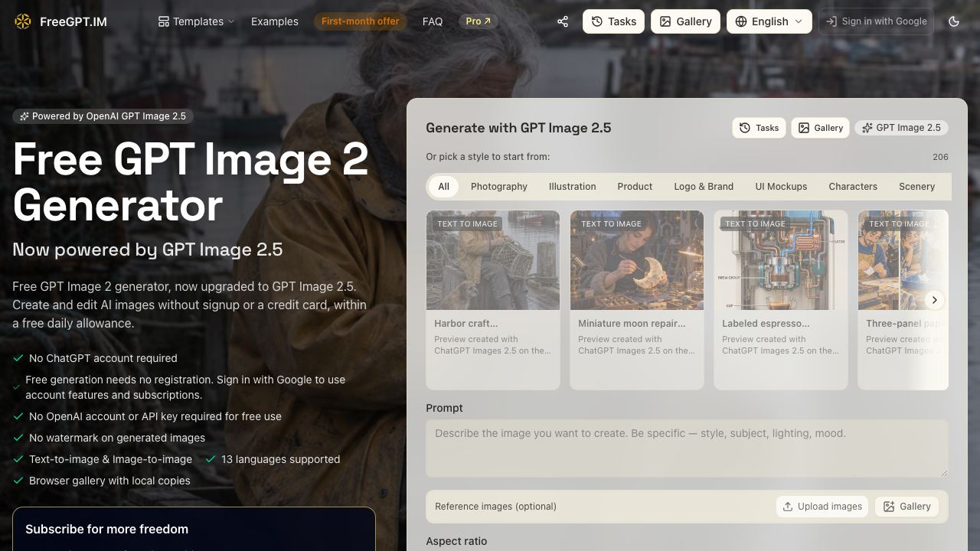Click the Now powered by GPT Image 2.5 subheading
This screenshot has width=980, height=551.
click(x=148, y=249)
